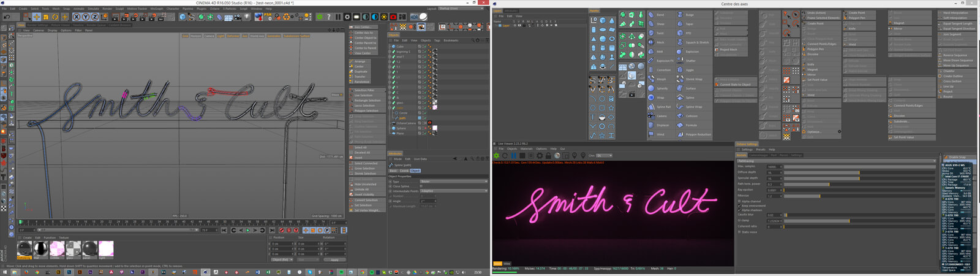
Task: Play the animation forward in the timeline
Action: 248,230
